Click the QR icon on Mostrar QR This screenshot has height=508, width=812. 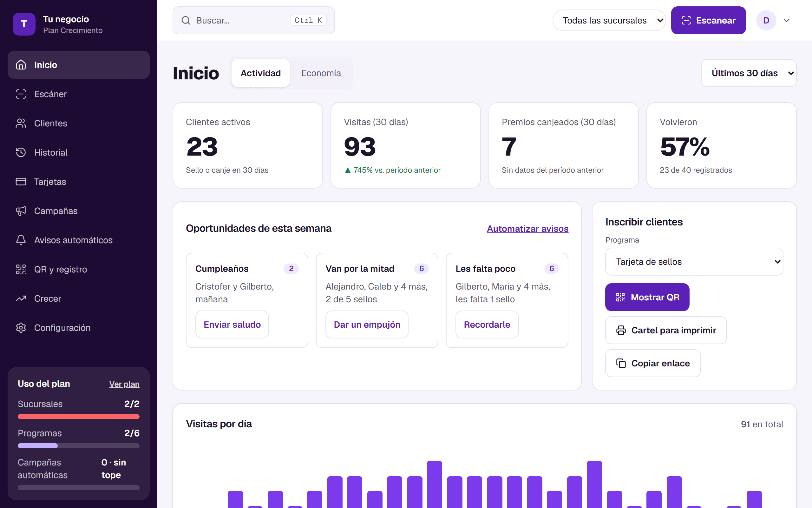pyautogui.click(x=620, y=297)
